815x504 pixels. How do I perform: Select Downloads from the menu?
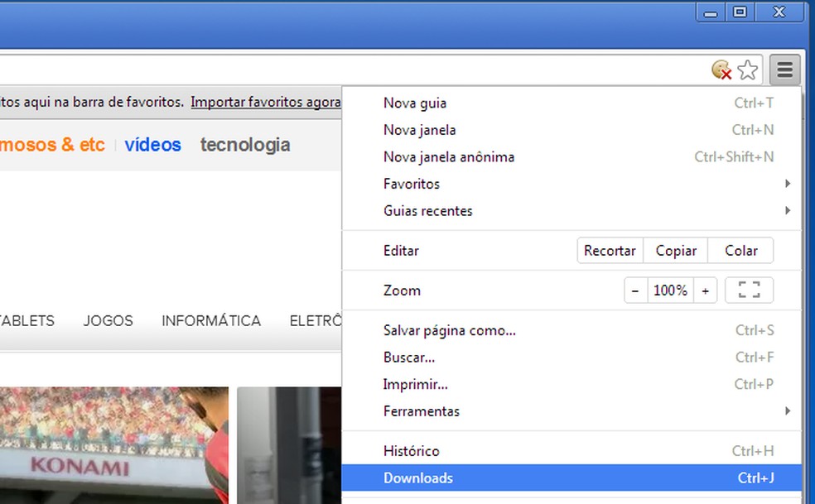tap(417, 478)
